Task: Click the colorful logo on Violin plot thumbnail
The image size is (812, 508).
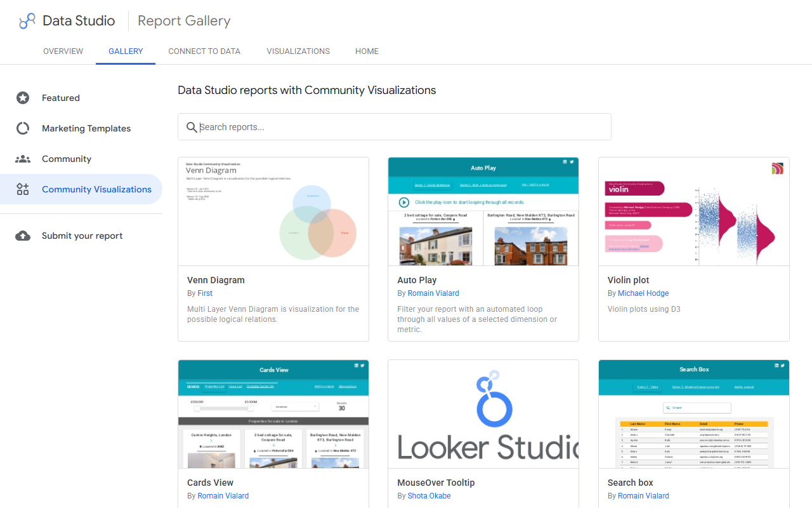Action: click(x=777, y=168)
